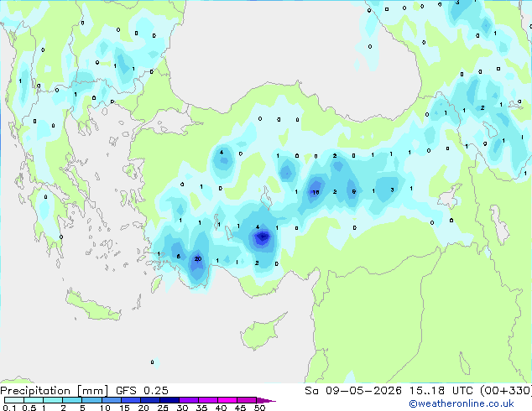Image resolution: width=532 pixels, height=411 pixels.
Task: Click the legend label "35"
Action: click(201, 408)
